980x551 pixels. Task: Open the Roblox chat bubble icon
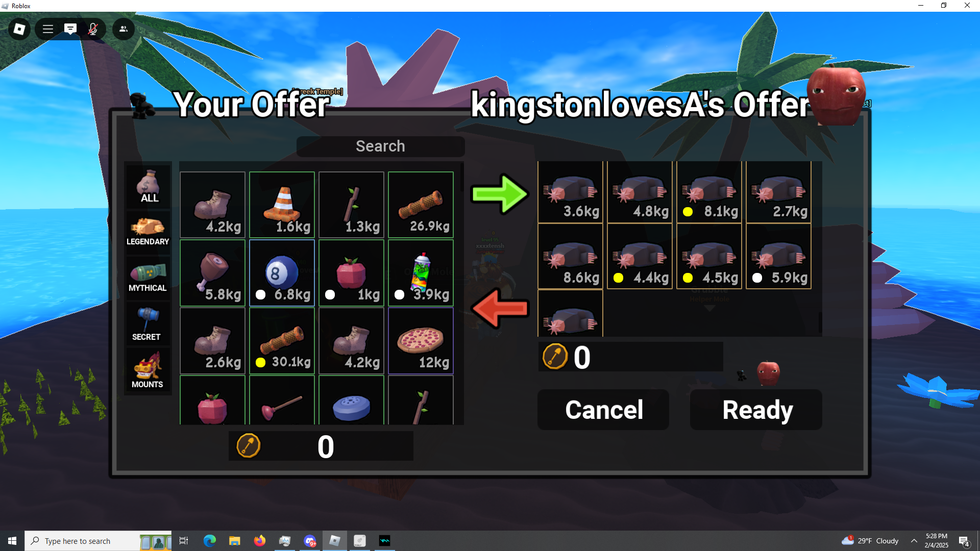70,29
